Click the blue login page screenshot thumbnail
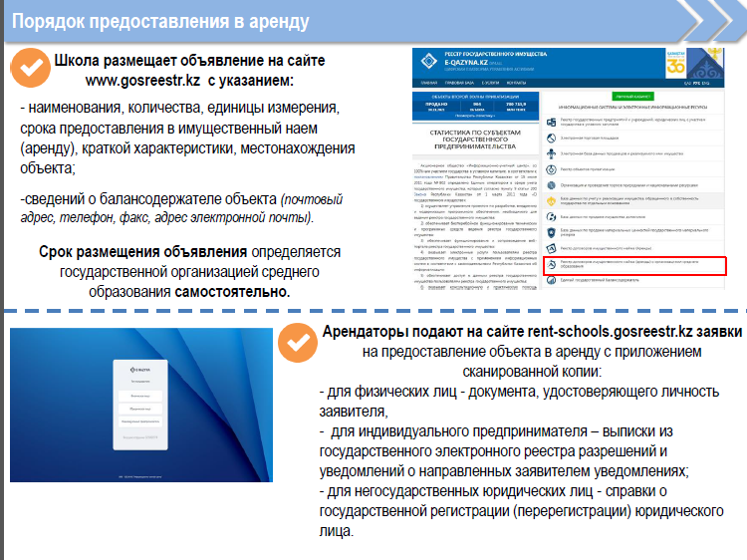This screenshot has height=560, width=747. point(141,405)
